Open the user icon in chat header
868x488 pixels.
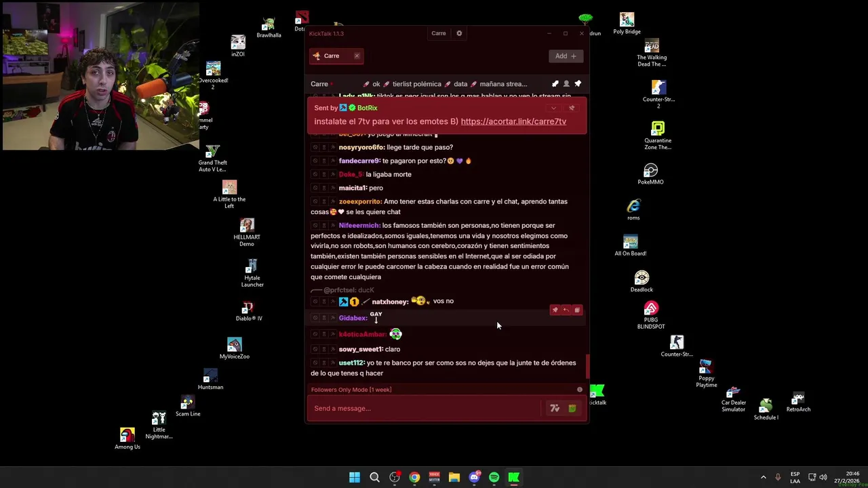(566, 84)
